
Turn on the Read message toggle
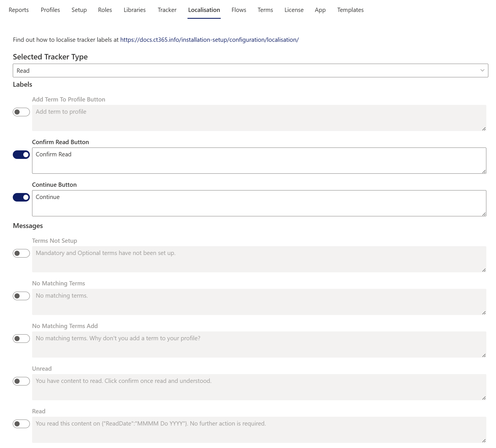click(21, 424)
